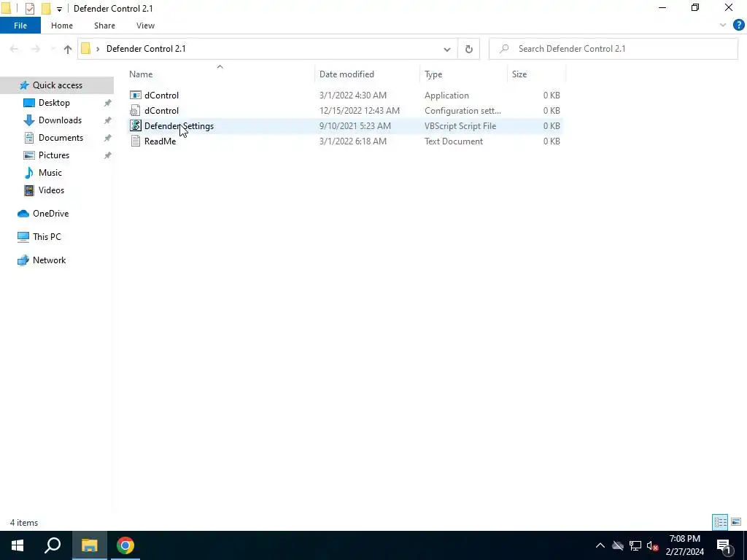Click the Back navigation arrow
The height and width of the screenshot is (560, 747).
(x=15, y=49)
